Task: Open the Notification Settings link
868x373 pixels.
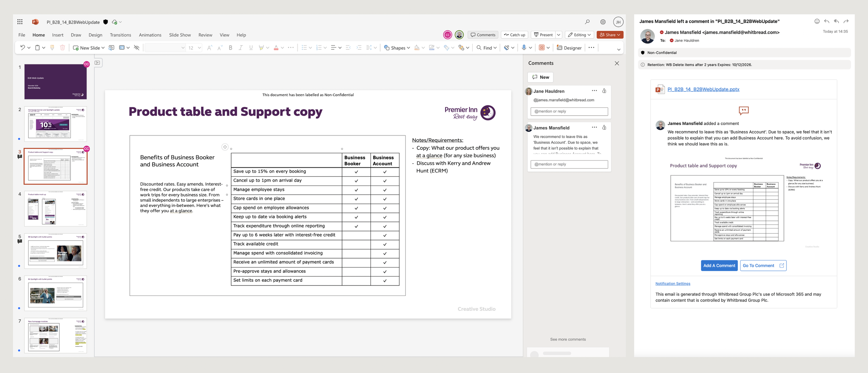Action: point(672,283)
